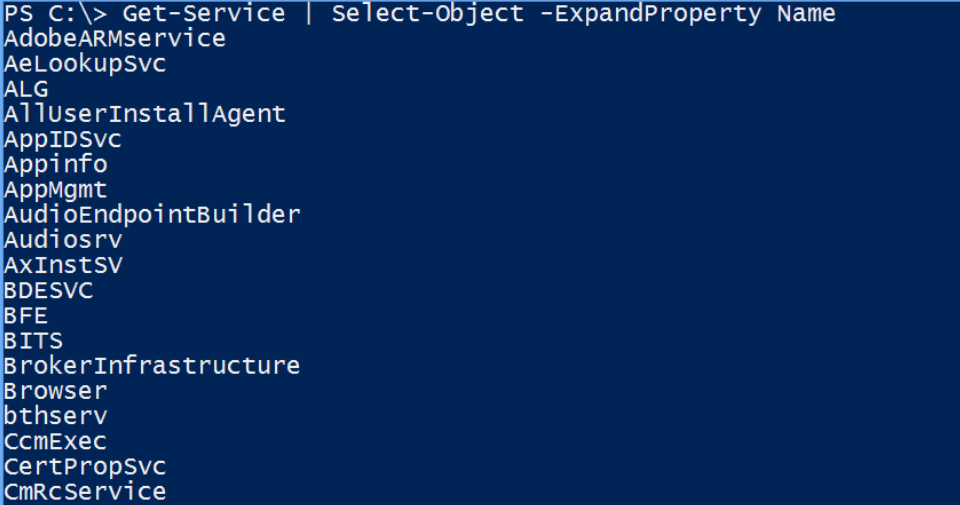Select the AllUserInstallAgent line
Image resolution: width=960 pixels, height=505 pixels.
tap(145, 114)
